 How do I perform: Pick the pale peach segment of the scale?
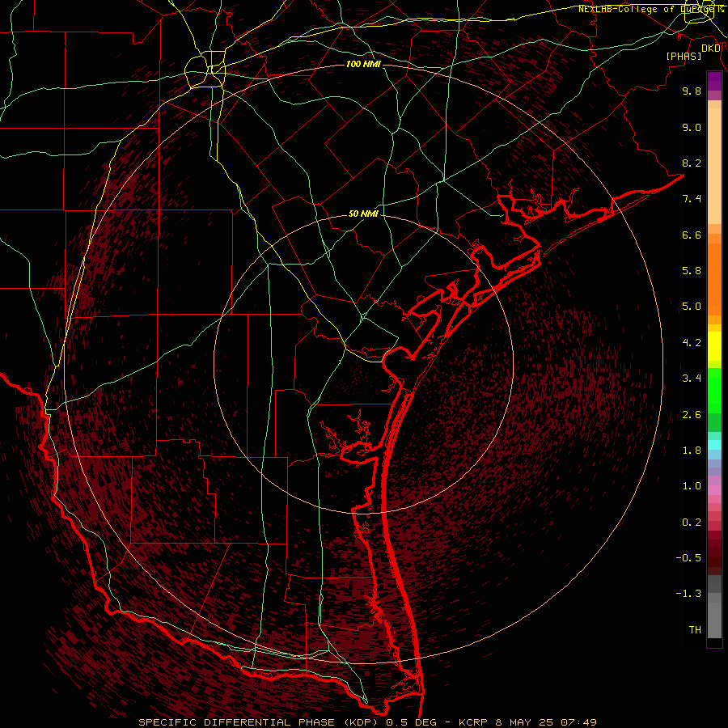click(714, 166)
